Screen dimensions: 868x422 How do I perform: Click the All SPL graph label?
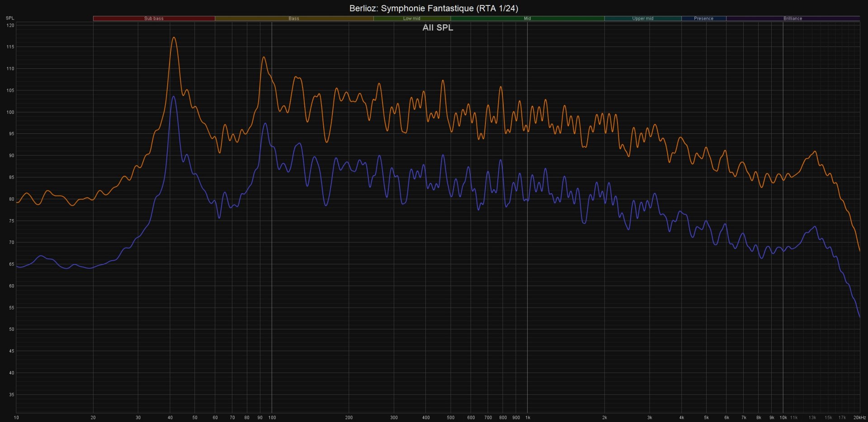(x=438, y=28)
